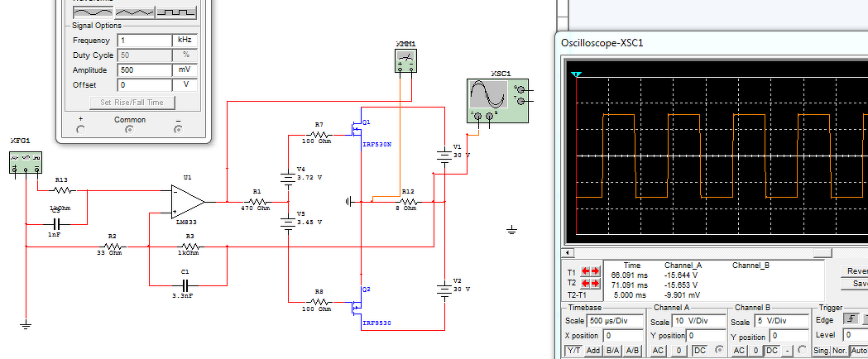Image resolution: width=868 pixels, height=359 pixels.
Task: Open the XMM1 multimeter instrument
Action: pos(405,61)
